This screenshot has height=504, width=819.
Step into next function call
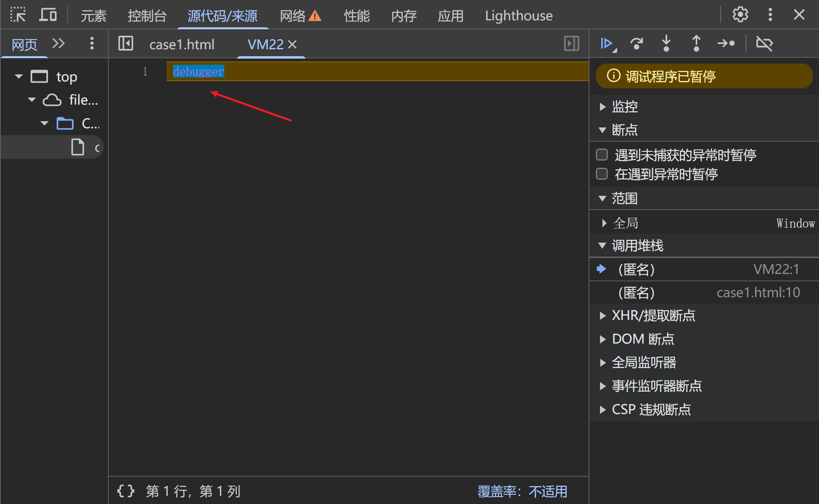(x=666, y=44)
